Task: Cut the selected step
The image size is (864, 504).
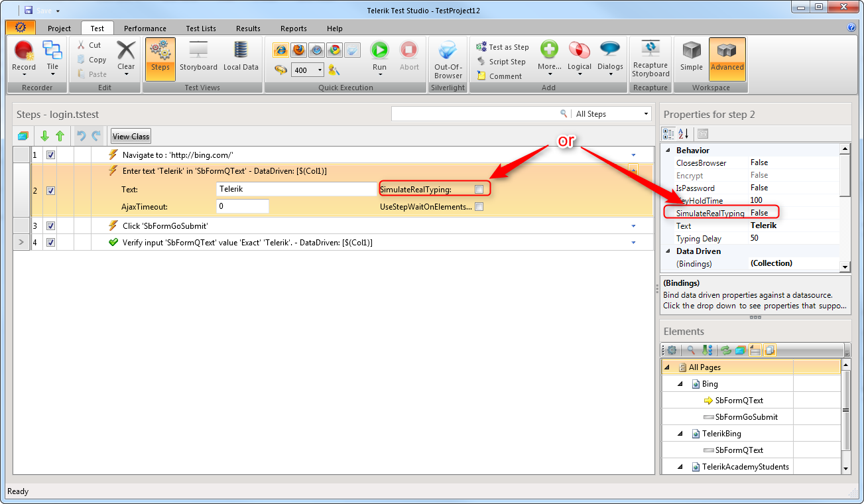Action: (90, 45)
